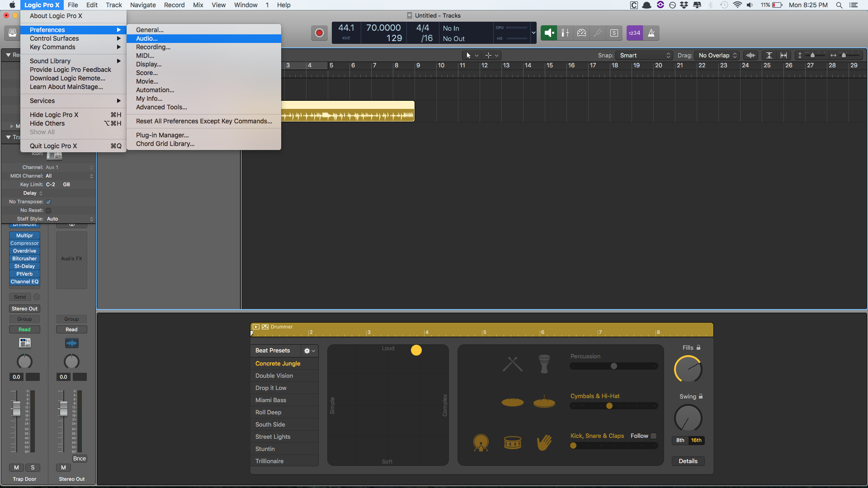Click the yellow audio region in Tracks area
The height and width of the screenshot is (488, 868).
tap(348, 111)
